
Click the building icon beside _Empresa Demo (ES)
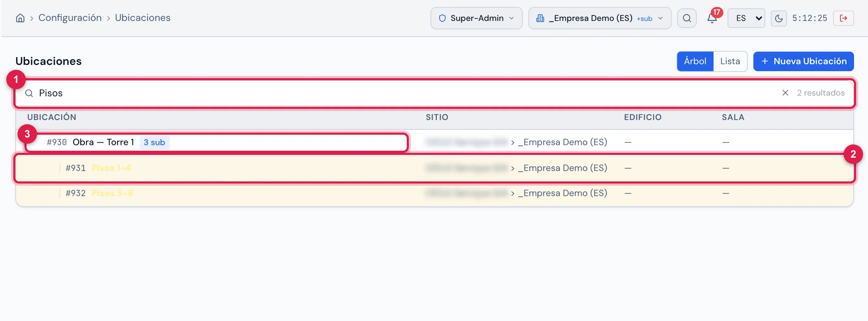[x=540, y=18]
